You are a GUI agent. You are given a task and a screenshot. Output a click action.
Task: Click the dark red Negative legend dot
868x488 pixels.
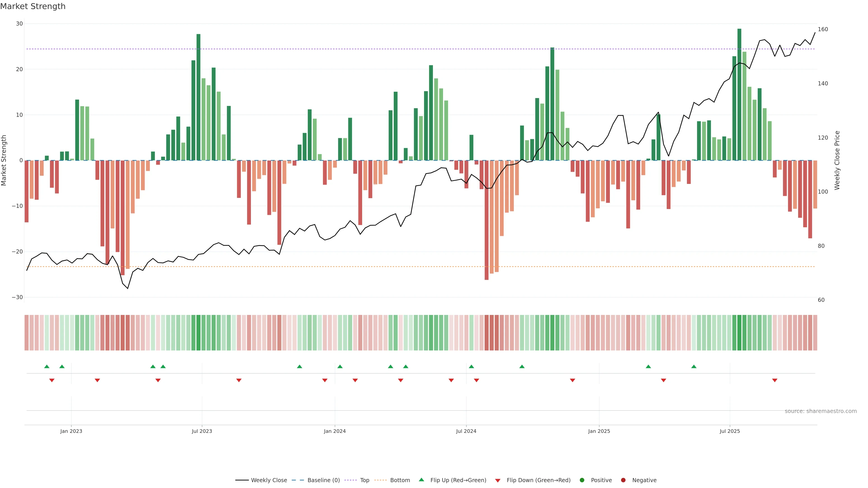623,480
